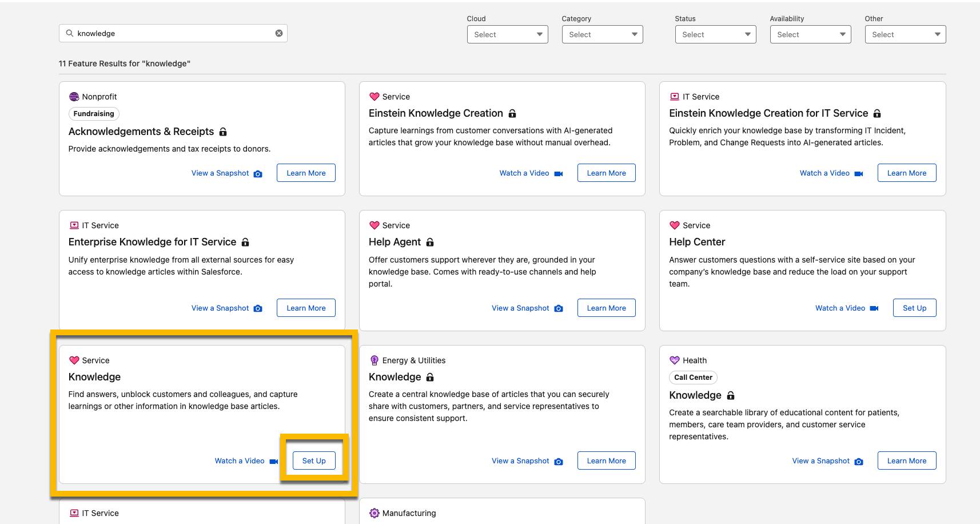Learn More about Enterprise Knowledge for IT Service
The image size is (980, 524).
306,308
